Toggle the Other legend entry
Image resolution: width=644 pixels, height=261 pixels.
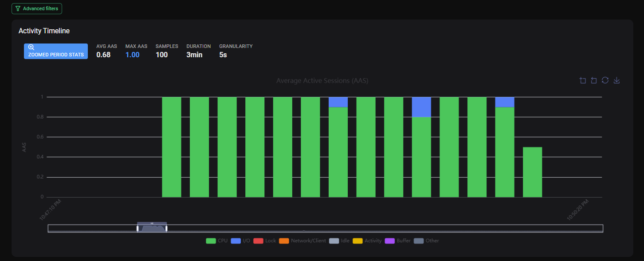click(426, 241)
